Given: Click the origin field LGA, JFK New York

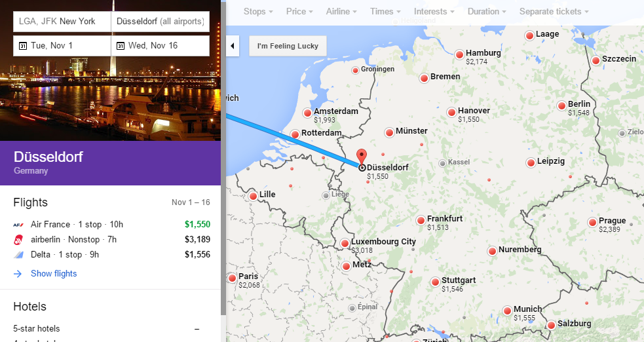Looking at the screenshot, I should coord(62,21).
